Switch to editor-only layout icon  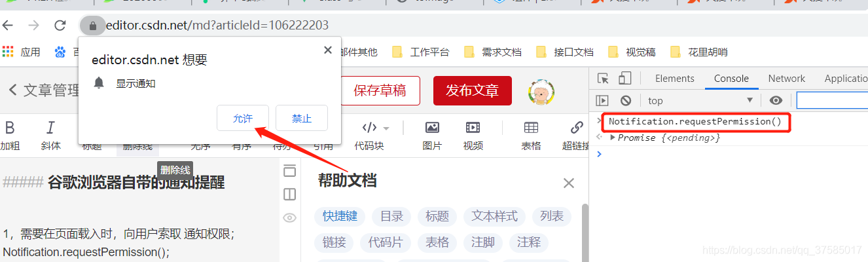tap(289, 172)
